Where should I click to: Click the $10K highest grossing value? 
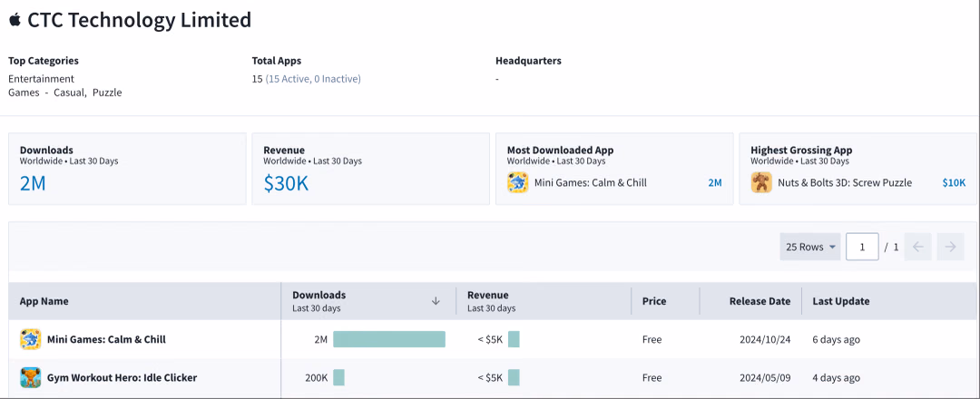click(x=954, y=183)
